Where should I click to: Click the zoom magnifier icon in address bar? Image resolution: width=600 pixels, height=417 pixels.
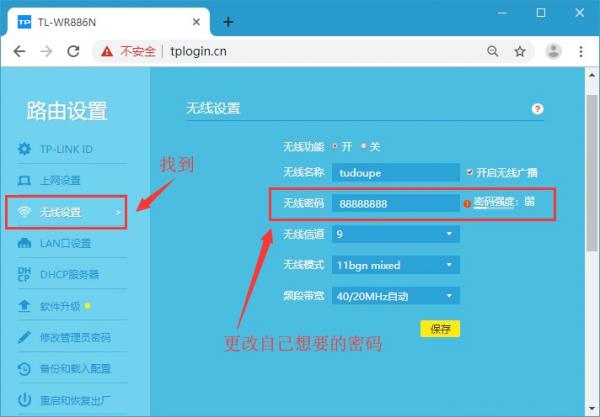493,51
